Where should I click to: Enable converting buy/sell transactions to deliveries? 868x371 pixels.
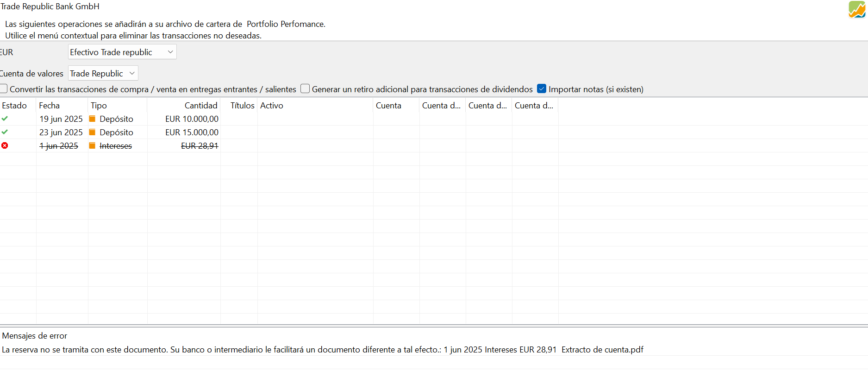click(4, 88)
